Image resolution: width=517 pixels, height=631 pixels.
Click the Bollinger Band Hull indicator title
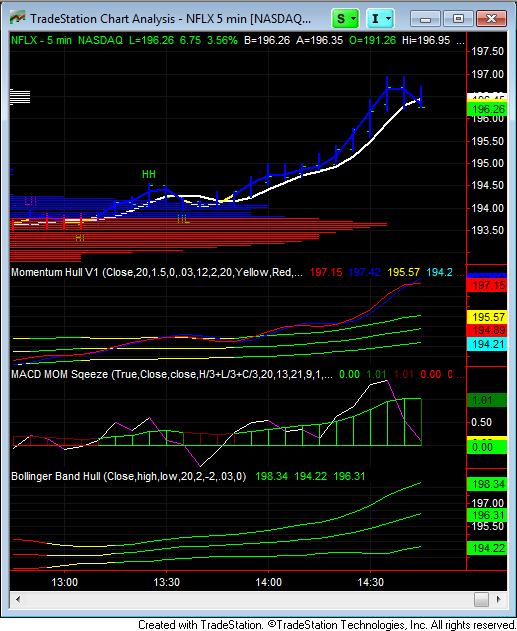(x=56, y=476)
